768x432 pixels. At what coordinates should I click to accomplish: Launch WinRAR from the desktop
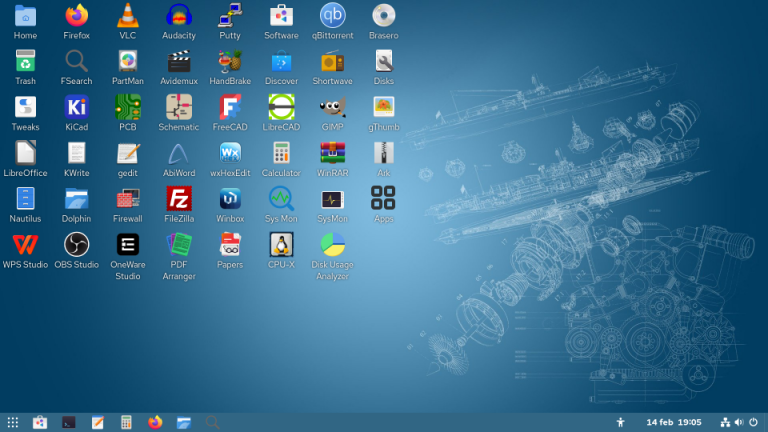(332, 153)
